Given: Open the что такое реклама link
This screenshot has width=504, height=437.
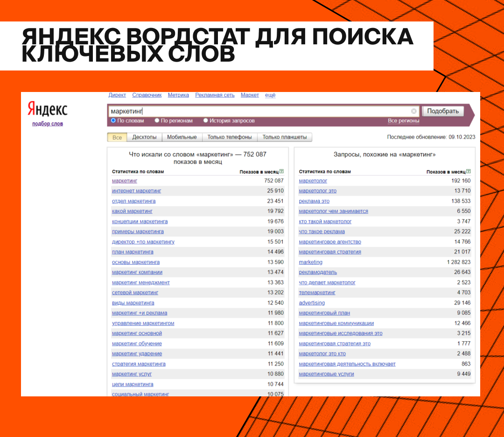Looking at the screenshot, I should coord(322,232).
